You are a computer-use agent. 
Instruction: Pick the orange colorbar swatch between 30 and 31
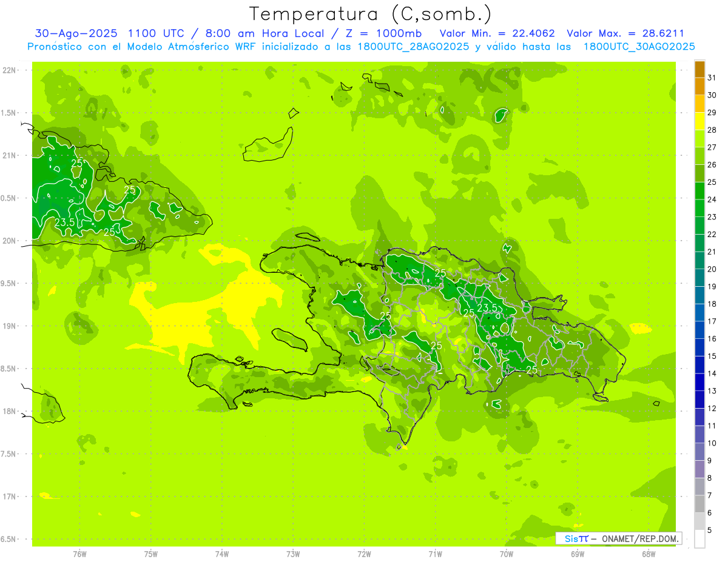[x=699, y=87]
